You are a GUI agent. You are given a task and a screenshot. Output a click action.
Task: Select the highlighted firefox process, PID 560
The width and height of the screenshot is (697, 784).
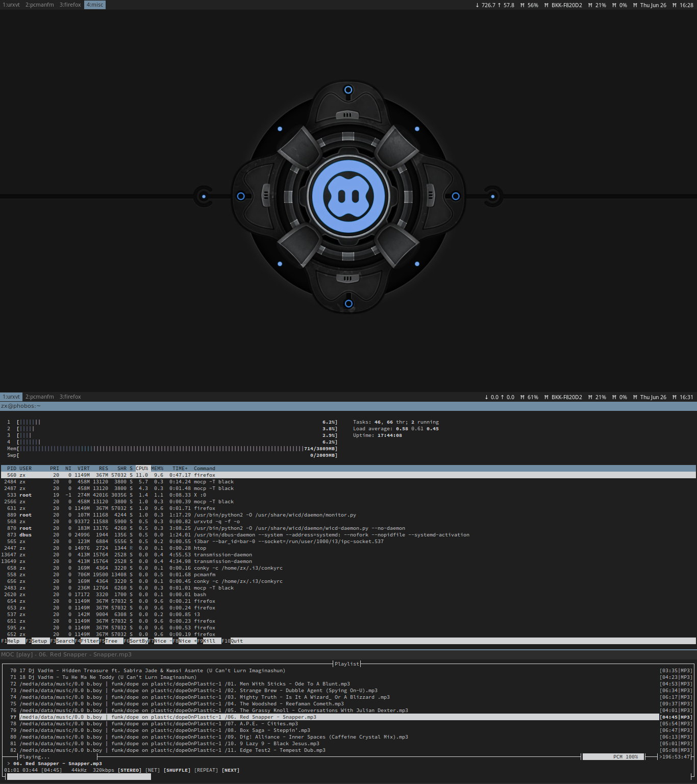348,475
